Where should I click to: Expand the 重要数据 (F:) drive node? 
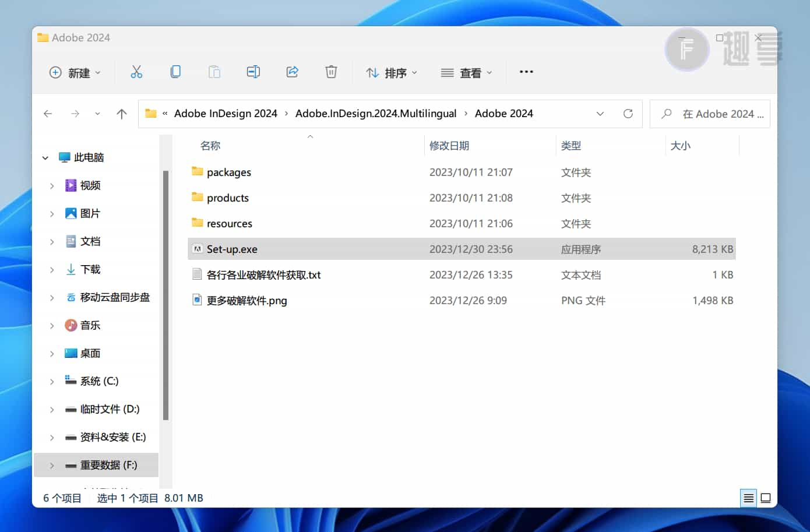pyautogui.click(x=52, y=466)
